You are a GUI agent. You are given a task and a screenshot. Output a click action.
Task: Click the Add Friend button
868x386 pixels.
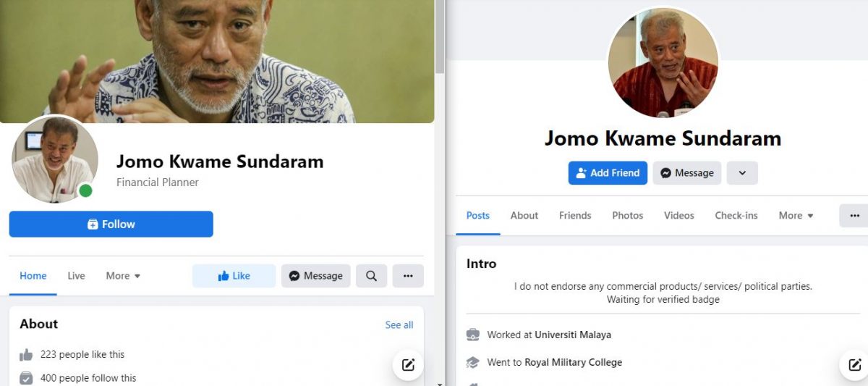[608, 173]
